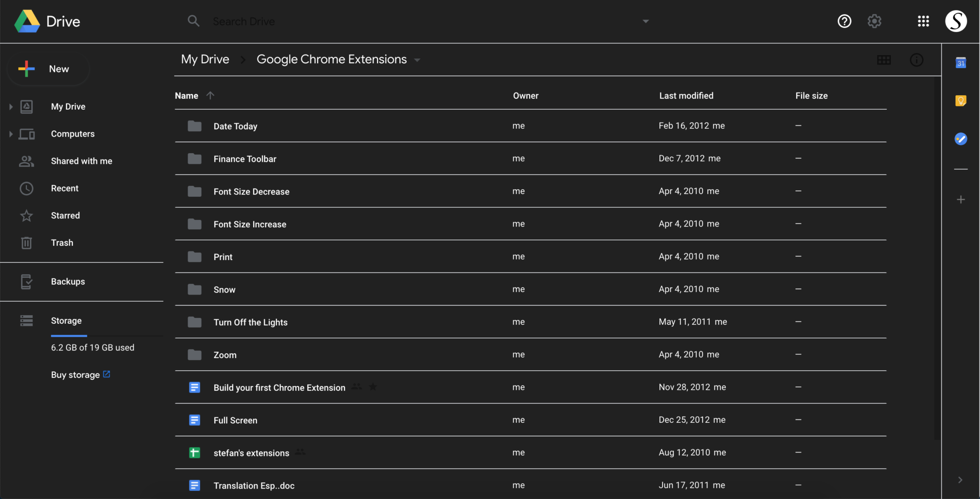Image resolution: width=980 pixels, height=499 pixels.
Task: Open Google Tasks from the side panel
Action: click(x=961, y=139)
